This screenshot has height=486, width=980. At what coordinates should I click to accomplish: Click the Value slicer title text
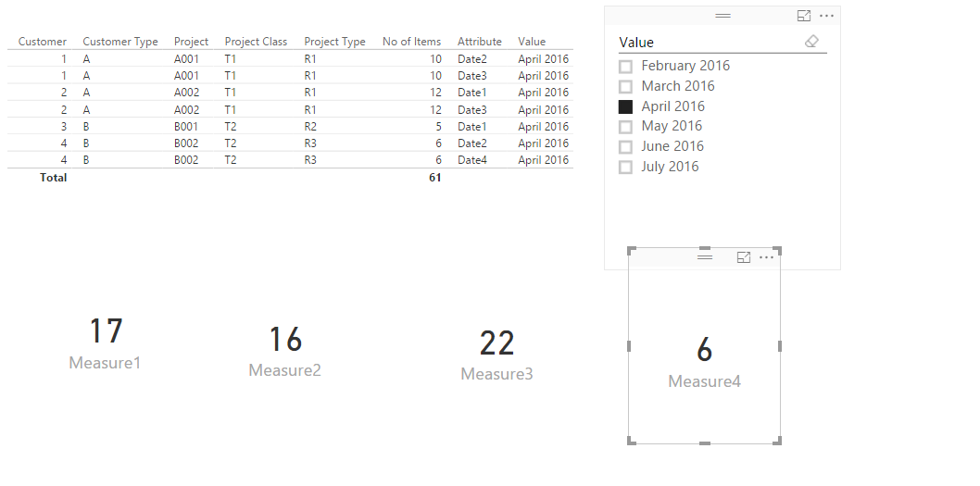(x=636, y=43)
